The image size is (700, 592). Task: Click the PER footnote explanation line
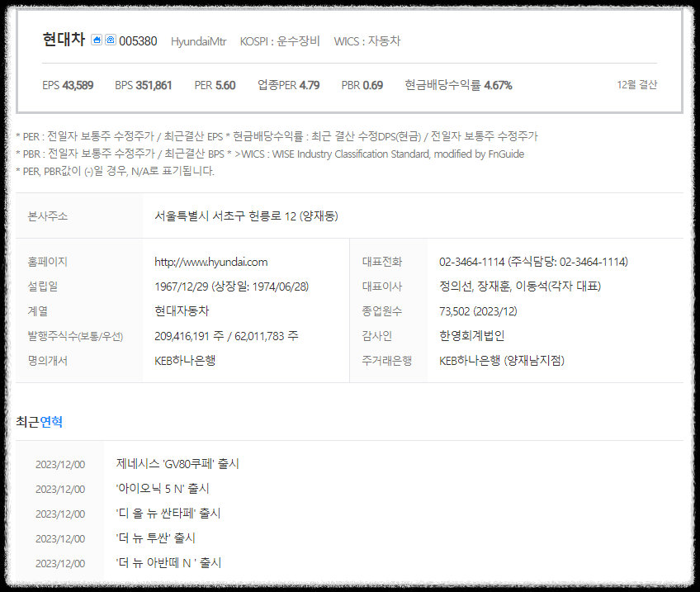point(277,136)
